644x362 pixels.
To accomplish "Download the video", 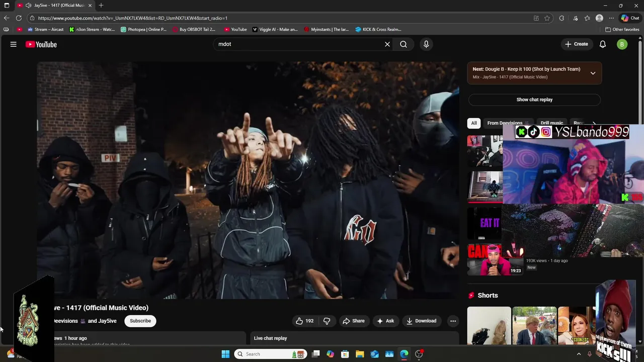I will pos(421,321).
